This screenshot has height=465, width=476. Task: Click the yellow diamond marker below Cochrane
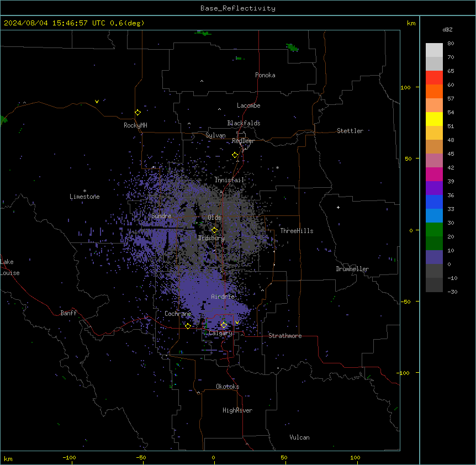coord(188,326)
